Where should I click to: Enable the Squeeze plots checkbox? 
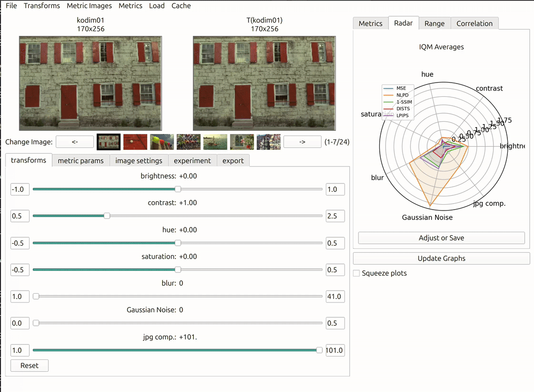(x=356, y=273)
